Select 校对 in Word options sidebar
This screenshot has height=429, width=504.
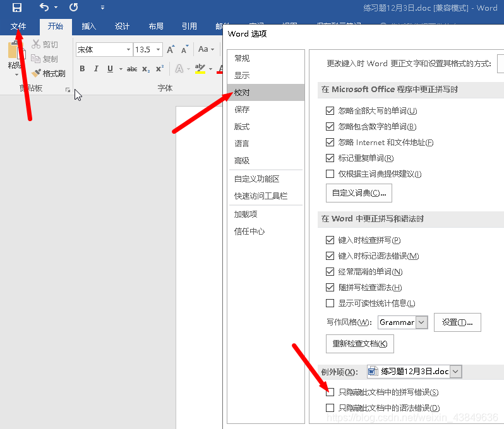tap(266, 93)
